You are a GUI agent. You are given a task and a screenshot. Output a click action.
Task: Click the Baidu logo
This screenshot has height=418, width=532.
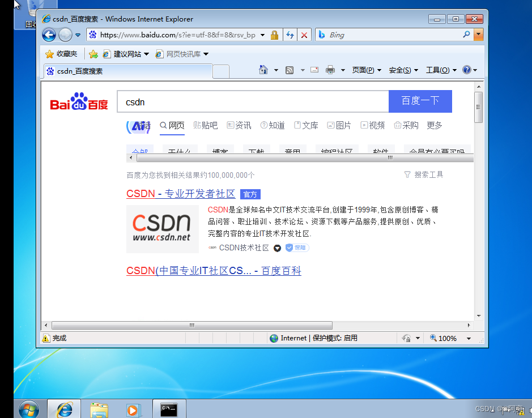(79, 101)
